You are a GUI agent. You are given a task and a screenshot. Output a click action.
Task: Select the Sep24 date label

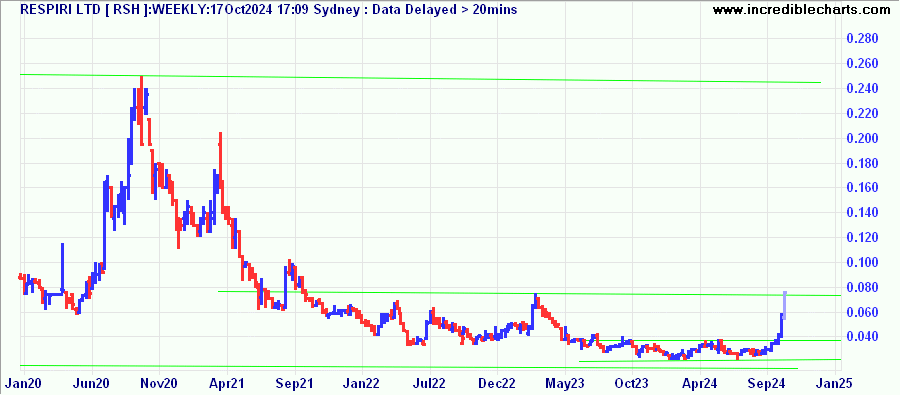(768, 381)
